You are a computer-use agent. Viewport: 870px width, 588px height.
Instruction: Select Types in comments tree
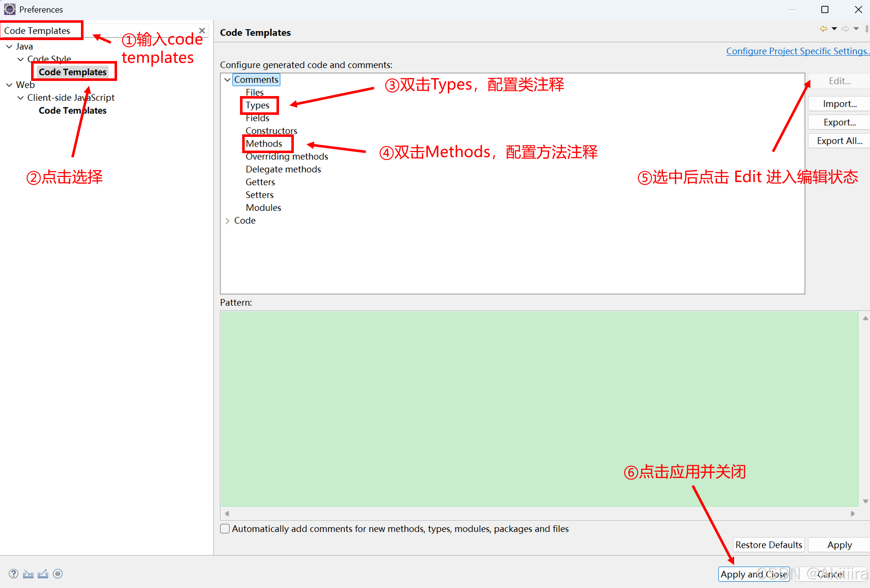[257, 105]
